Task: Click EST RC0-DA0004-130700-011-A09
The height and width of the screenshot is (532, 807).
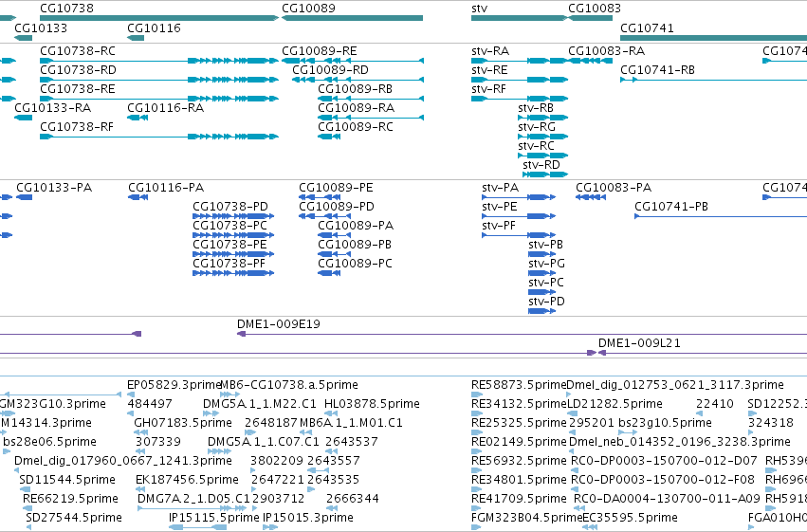Action: 667,498
